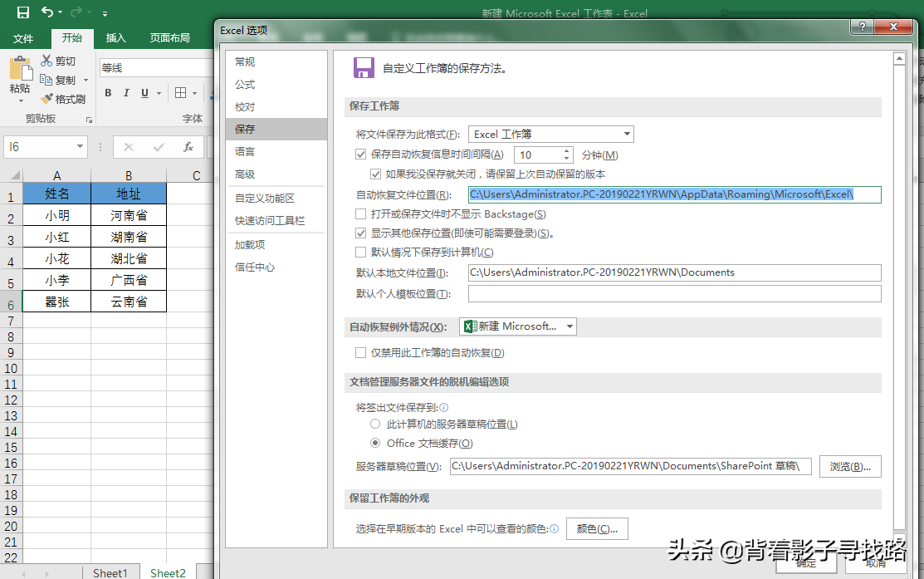Click the Copy icon in clipboard group
924x579 pixels.
(x=46, y=80)
